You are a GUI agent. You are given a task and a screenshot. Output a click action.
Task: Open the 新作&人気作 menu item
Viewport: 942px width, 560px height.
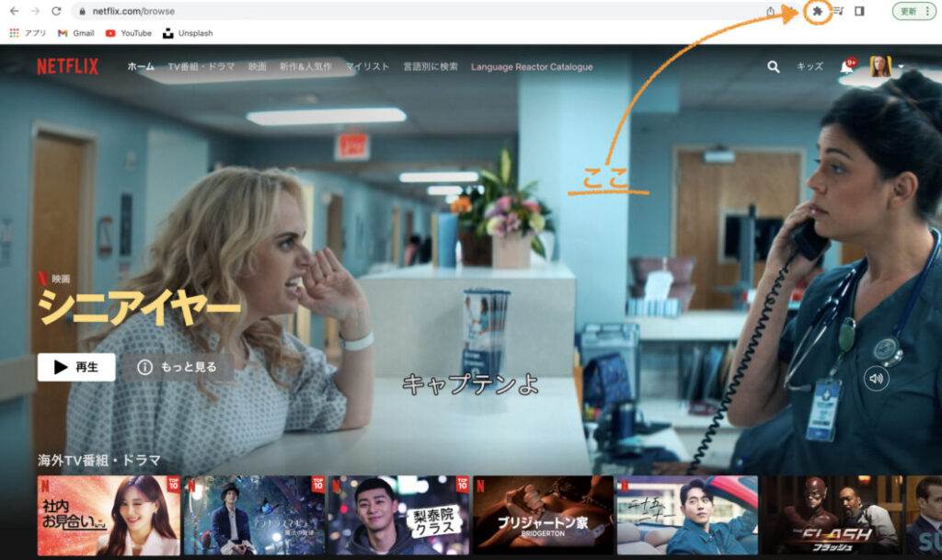(x=305, y=67)
